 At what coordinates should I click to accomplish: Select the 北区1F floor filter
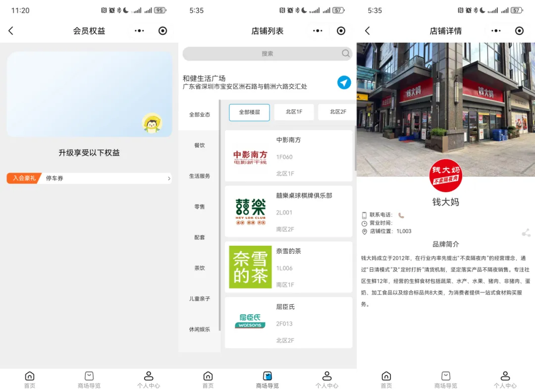[294, 112]
